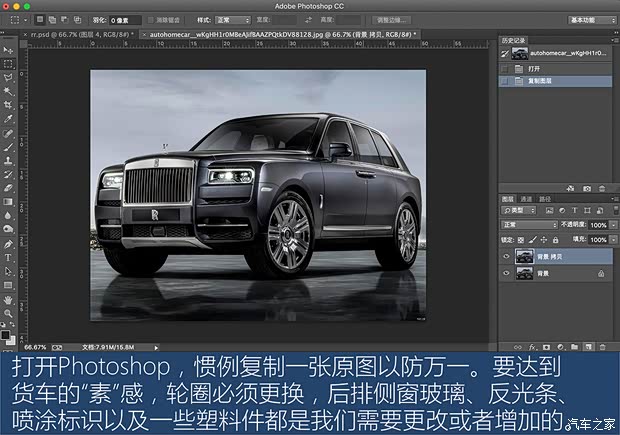
Task: Select the Blur tool
Action: pos(8,216)
